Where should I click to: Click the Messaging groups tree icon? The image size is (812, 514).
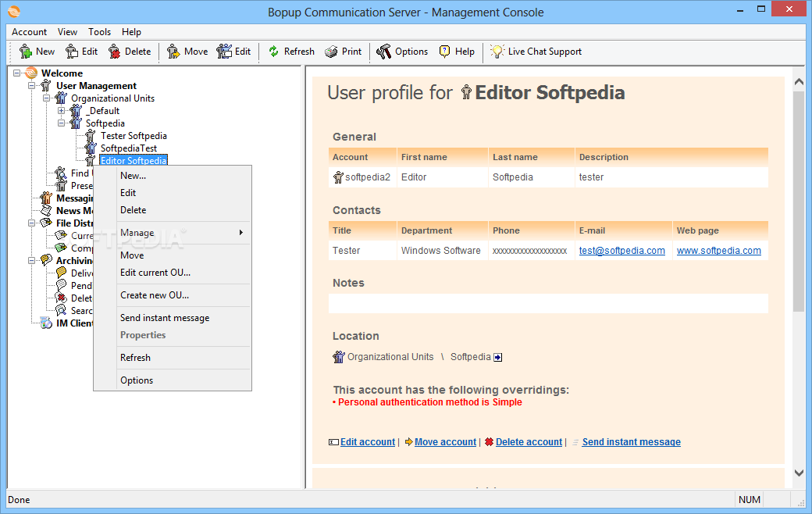coord(47,198)
